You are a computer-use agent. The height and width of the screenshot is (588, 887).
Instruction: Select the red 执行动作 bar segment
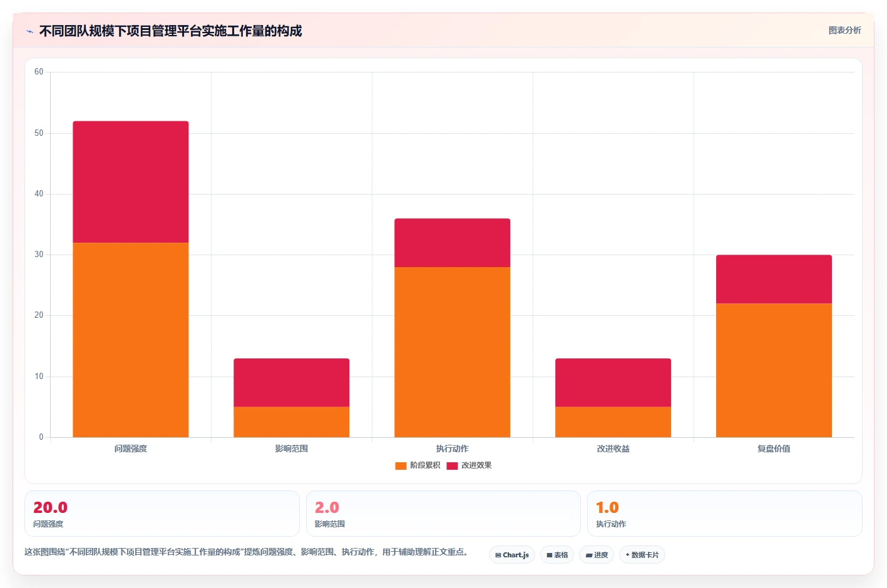453,243
